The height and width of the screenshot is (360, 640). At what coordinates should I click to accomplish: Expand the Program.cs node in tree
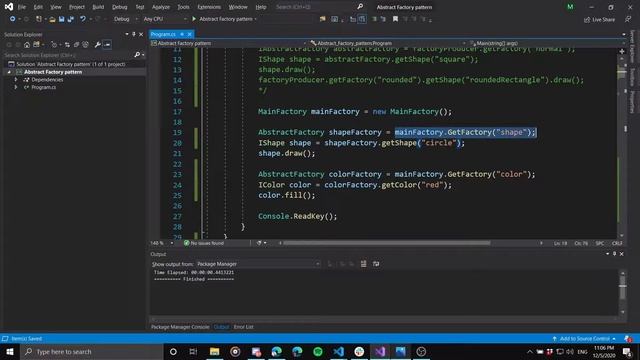[16, 87]
